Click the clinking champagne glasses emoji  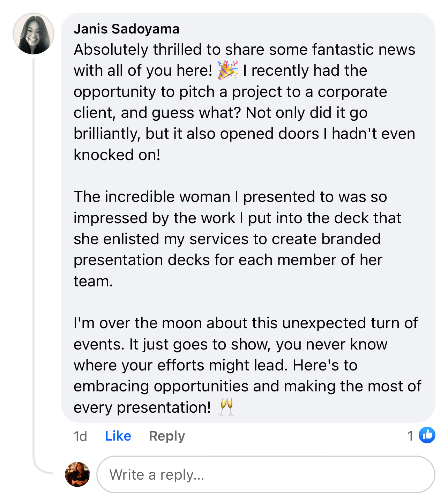pyautogui.click(x=226, y=407)
